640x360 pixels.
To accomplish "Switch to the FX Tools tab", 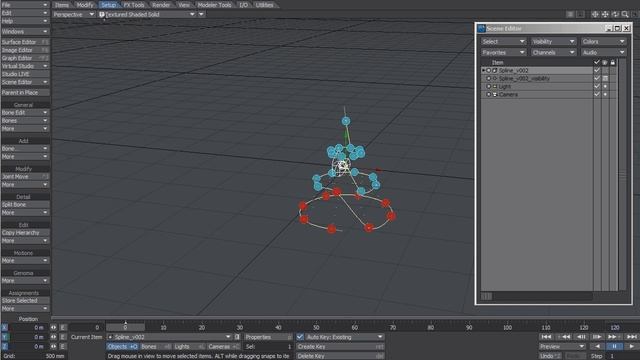I will [x=134, y=5].
